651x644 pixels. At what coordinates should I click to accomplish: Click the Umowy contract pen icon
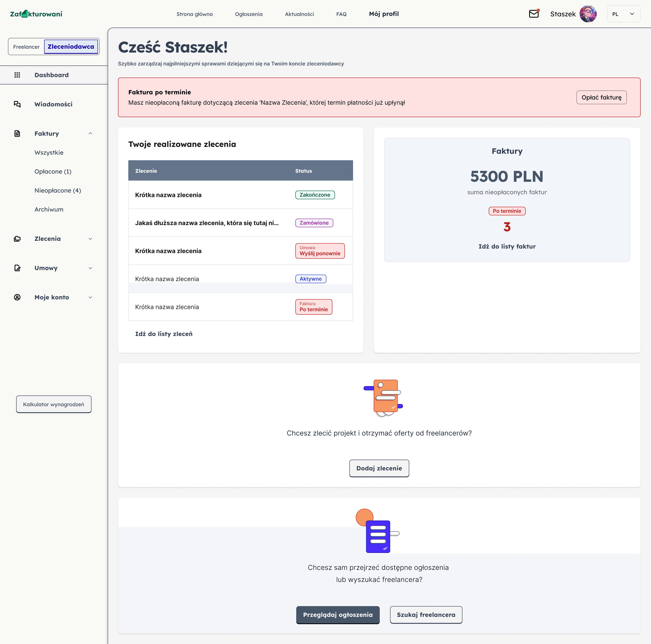pos(17,268)
